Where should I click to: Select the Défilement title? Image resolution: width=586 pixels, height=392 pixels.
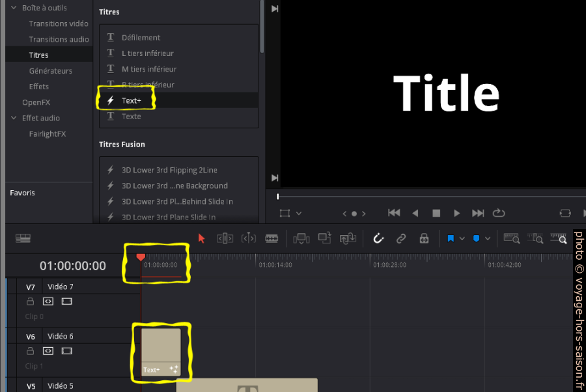[x=178, y=37]
